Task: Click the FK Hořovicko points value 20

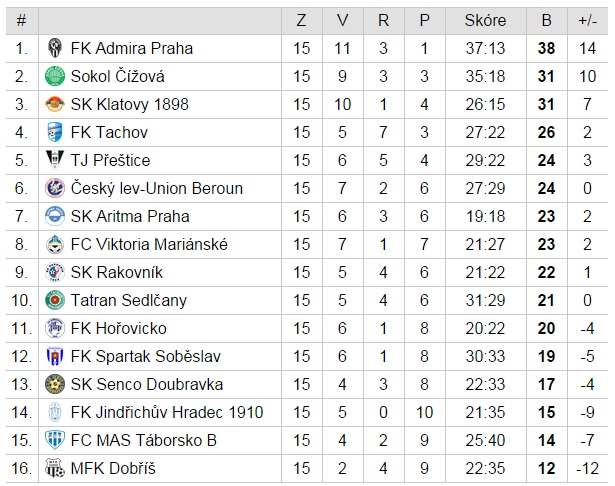Action: pyautogui.click(x=546, y=328)
